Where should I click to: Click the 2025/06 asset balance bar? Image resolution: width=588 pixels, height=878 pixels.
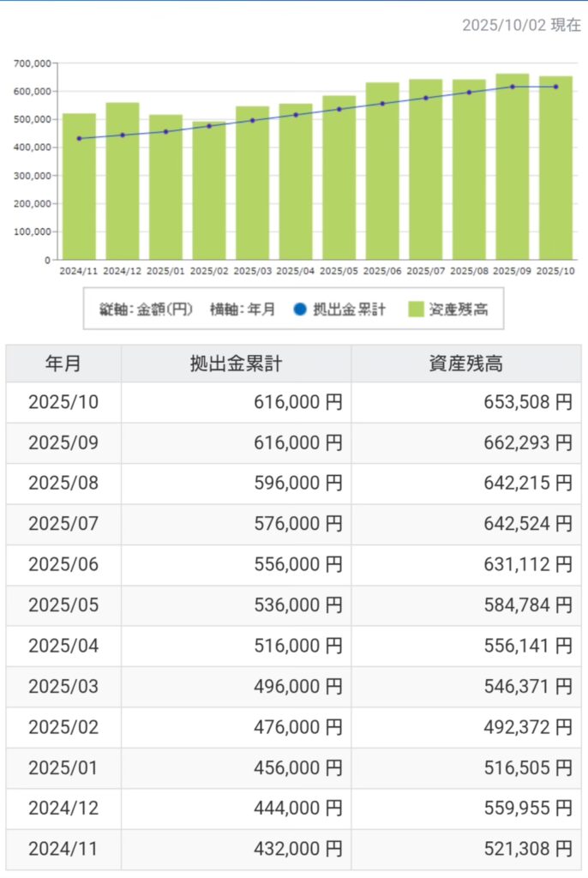(x=382, y=171)
